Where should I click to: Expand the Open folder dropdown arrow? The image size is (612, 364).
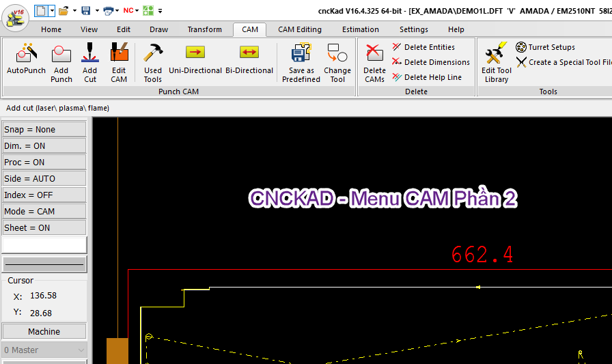pos(74,10)
